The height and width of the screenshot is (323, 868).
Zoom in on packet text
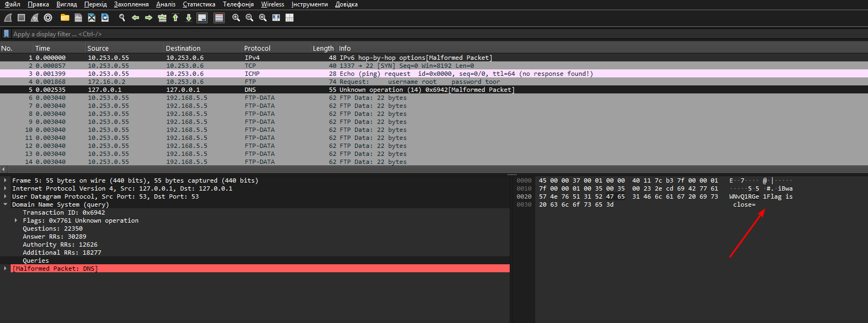[236, 18]
